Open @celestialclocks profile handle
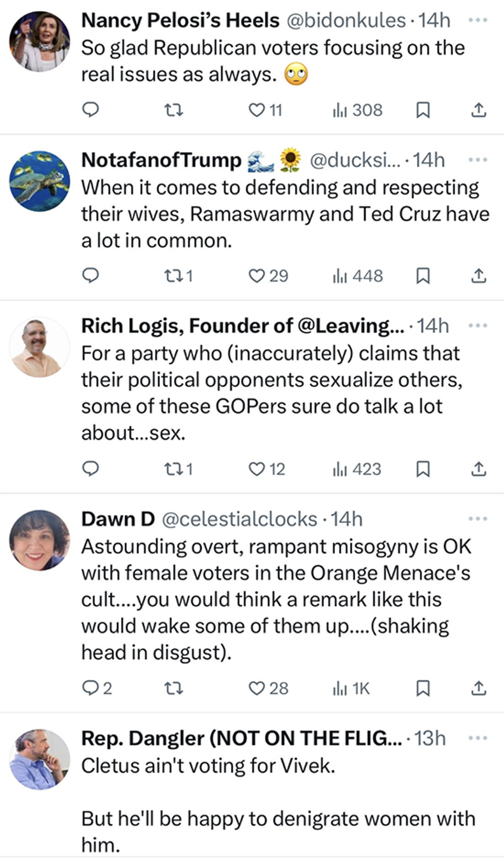504x864 pixels. tap(239, 519)
